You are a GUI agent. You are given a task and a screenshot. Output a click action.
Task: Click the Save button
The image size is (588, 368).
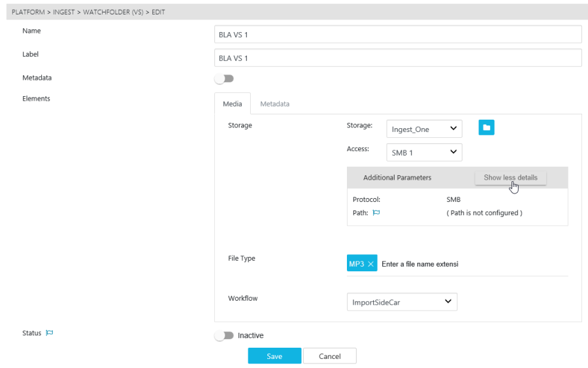pyautogui.click(x=274, y=356)
